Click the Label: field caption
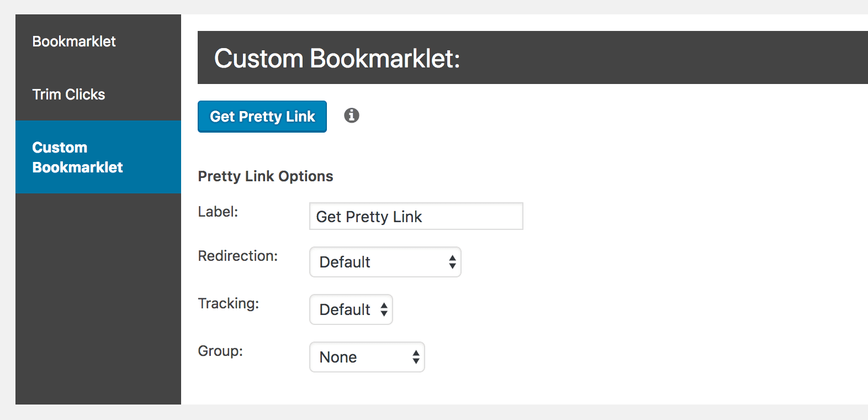Viewport: 868px width, 420px height. [218, 212]
